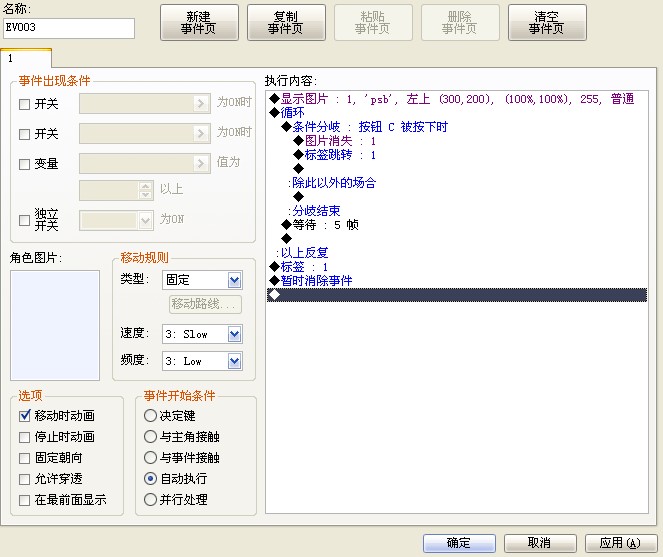Check the 固定朝向 option
663x557 pixels.
pos(25,458)
